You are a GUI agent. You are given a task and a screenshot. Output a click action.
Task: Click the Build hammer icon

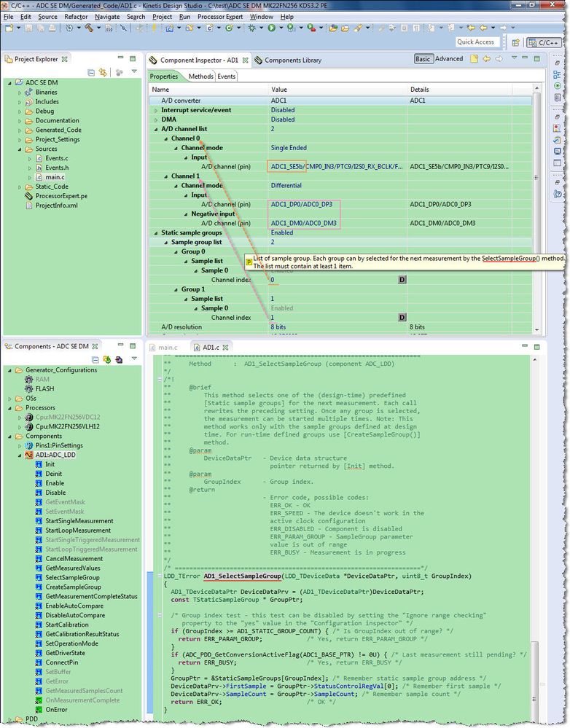point(88,28)
